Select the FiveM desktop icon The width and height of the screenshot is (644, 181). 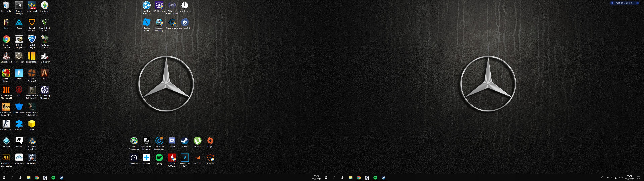(x=44, y=75)
